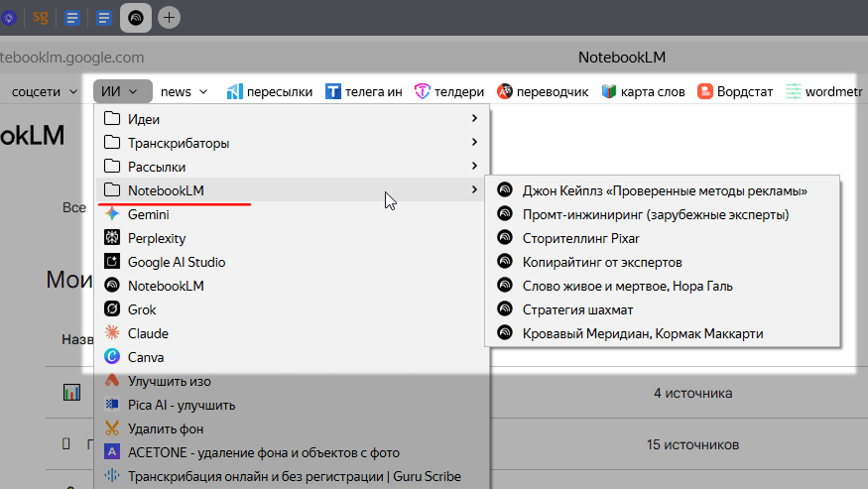Open the Удалить фон bookmark
The image size is (868, 489).
coord(165,428)
